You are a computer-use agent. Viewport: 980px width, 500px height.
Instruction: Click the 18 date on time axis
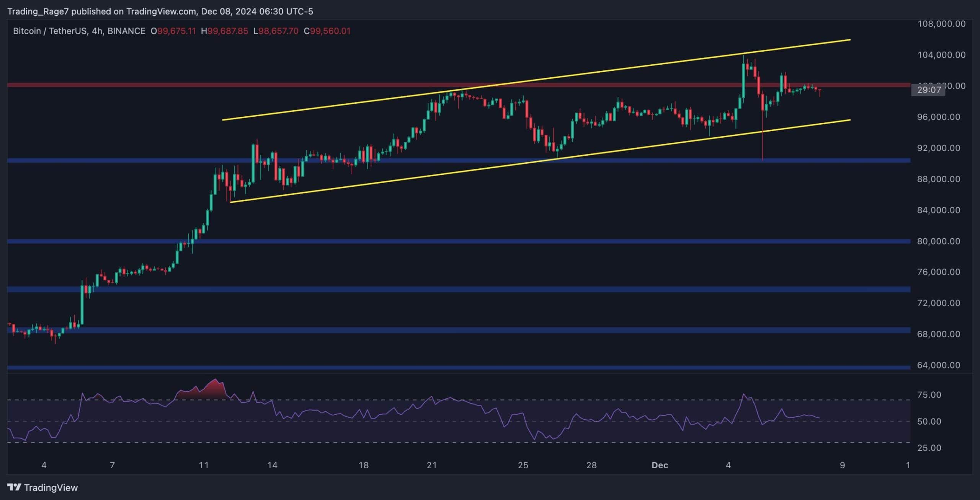tap(363, 465)
